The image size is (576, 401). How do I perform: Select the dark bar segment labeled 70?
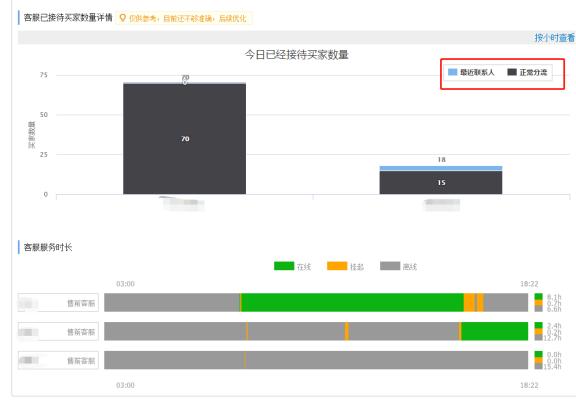184,139
